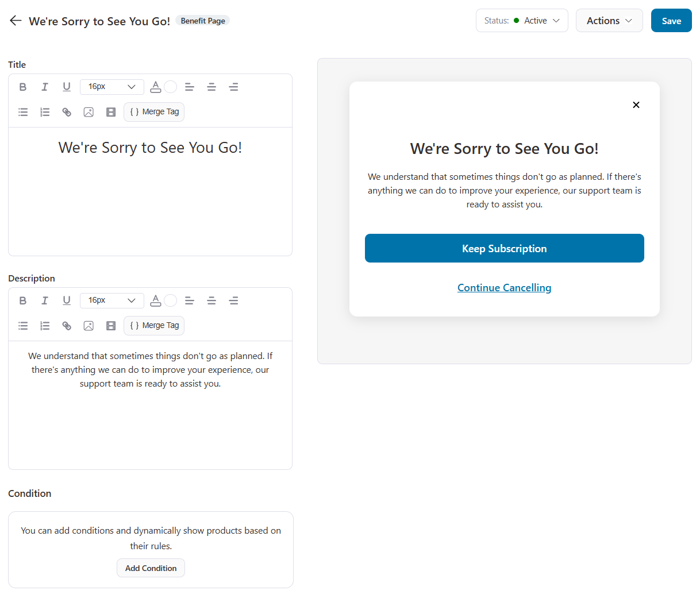This screenshot has width=700, height=598.
Task: Insert video in Description editor
Action: tap(111, 326)
